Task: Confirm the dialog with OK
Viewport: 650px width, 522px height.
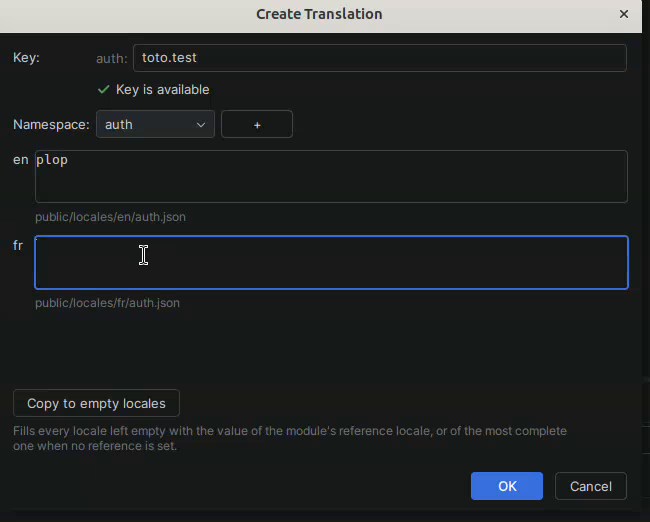Action: coord(507,486)
